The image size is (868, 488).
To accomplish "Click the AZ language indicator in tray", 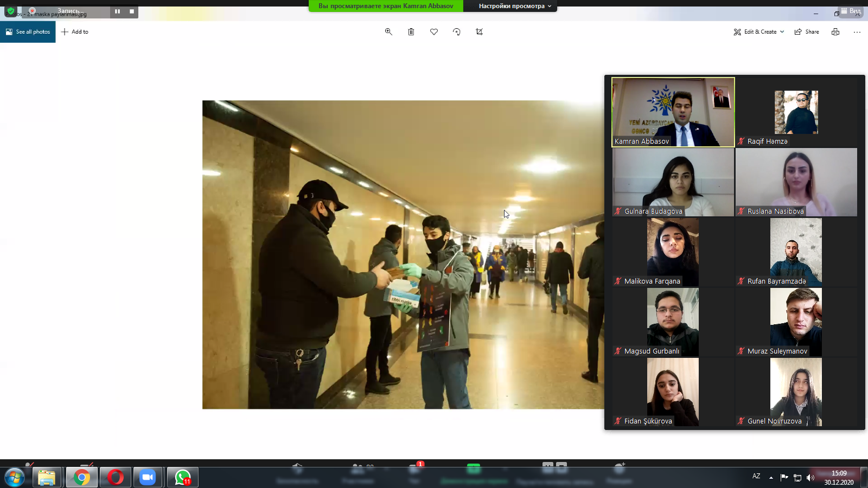I will [x=756, y=476].
